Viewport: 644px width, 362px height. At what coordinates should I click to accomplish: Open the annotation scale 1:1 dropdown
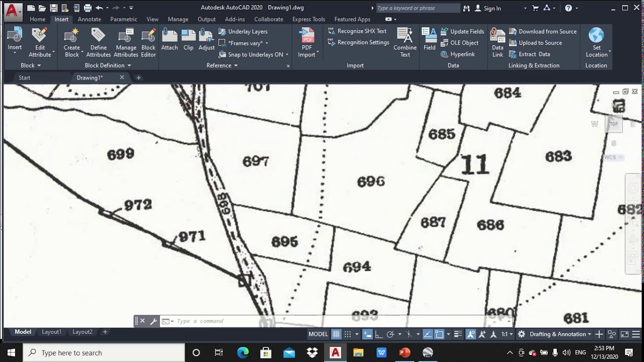[x=507, y=334]
